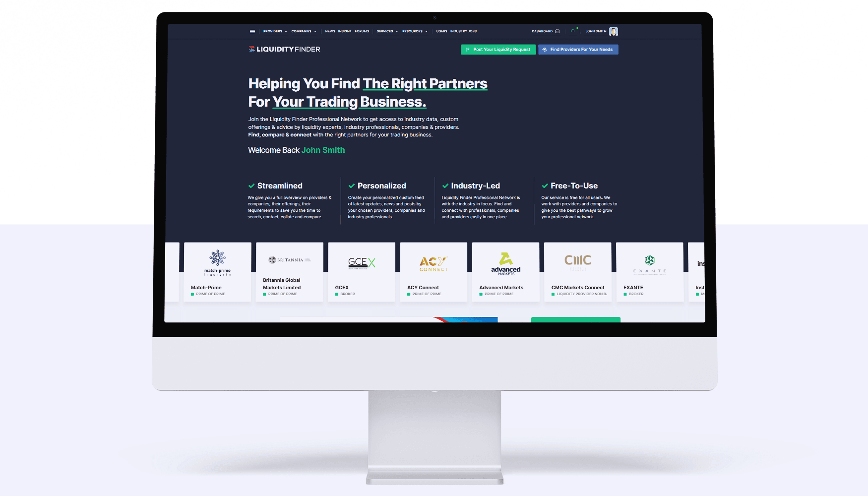Viewport: 868px width, 496px height.
Task: Open Industry Jobs in navigation
Action: click(x=464, y=31)
